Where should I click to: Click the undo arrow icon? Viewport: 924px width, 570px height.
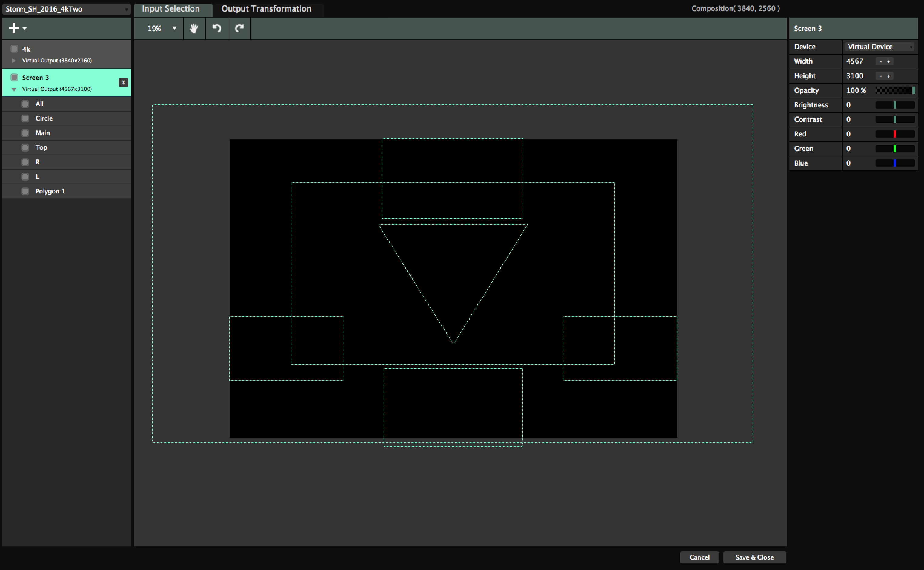tap(217, 28)
